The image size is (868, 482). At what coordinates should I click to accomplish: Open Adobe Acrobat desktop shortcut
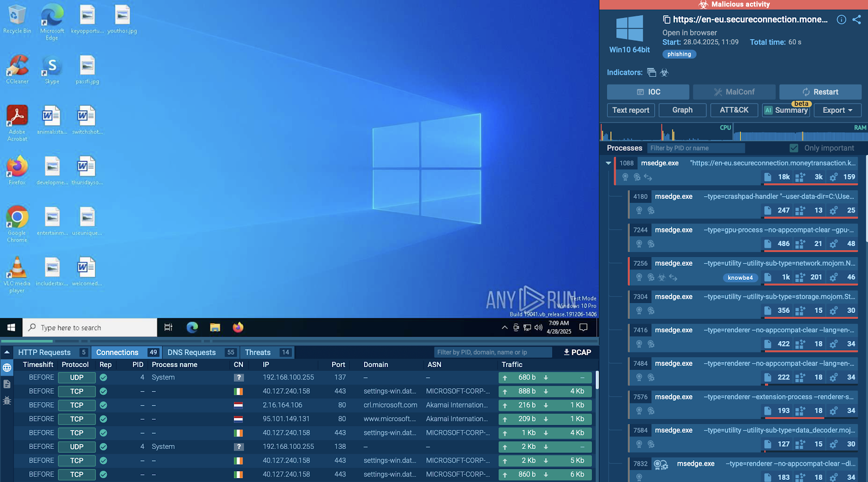(x=17, y=123)
